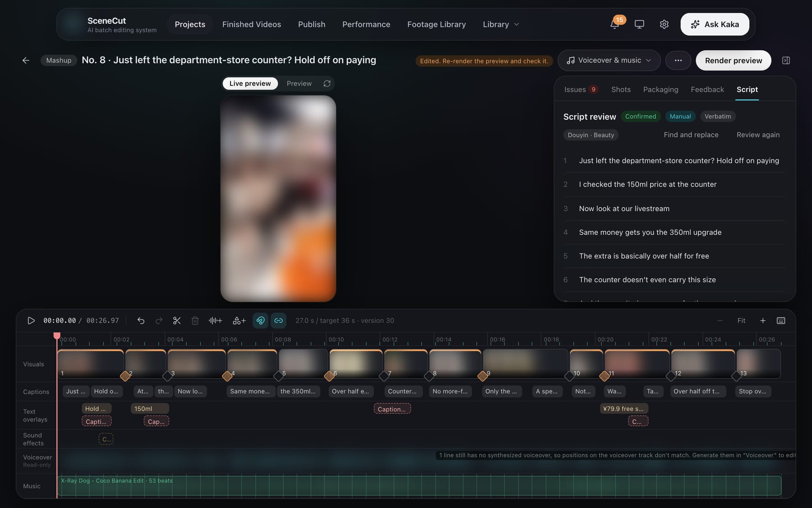Play the timeline from the start
The image size is (812, 508).
pyautogui.click(x=31, y=321)
